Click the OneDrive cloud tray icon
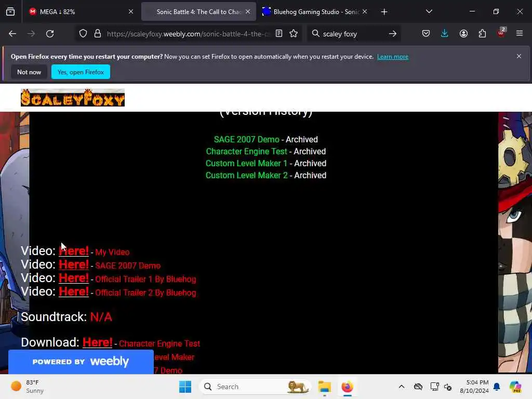The height and width of the screenshot is (399, 532). click(418, 387)
